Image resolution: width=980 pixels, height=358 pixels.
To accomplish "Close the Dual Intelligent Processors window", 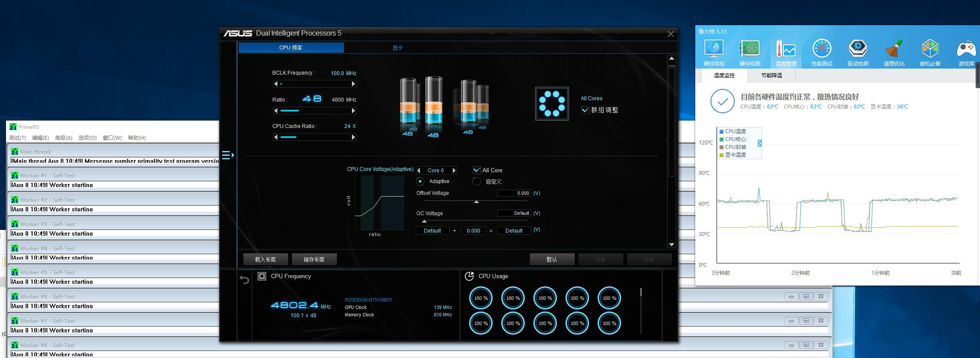I will tap(671, 33).
